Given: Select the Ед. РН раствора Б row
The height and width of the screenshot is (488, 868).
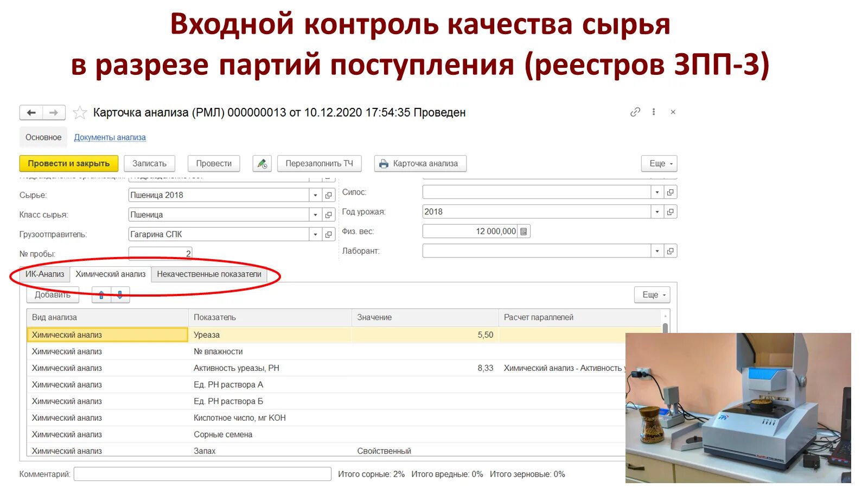Looking at the screenshot, I should 326,401.
